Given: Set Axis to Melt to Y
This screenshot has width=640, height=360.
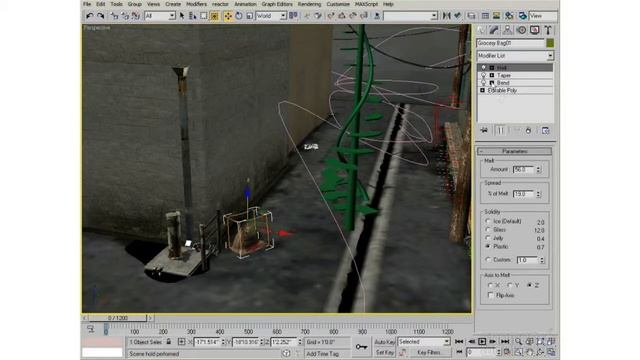Looking at the screenshot, I should tap(509, 285).
